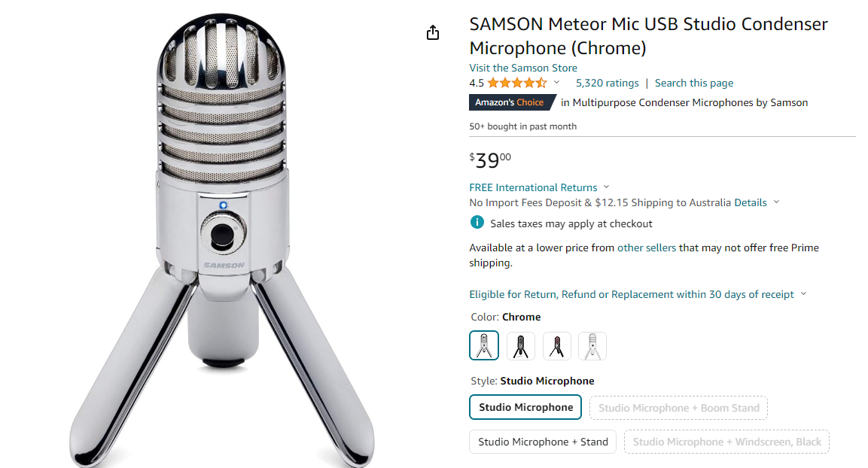Expand the FREE International Returns dropdown

[x=607, y=187]
